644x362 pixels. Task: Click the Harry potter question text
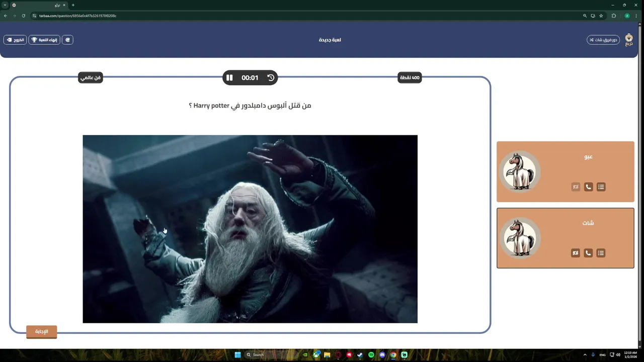[250, 106]
